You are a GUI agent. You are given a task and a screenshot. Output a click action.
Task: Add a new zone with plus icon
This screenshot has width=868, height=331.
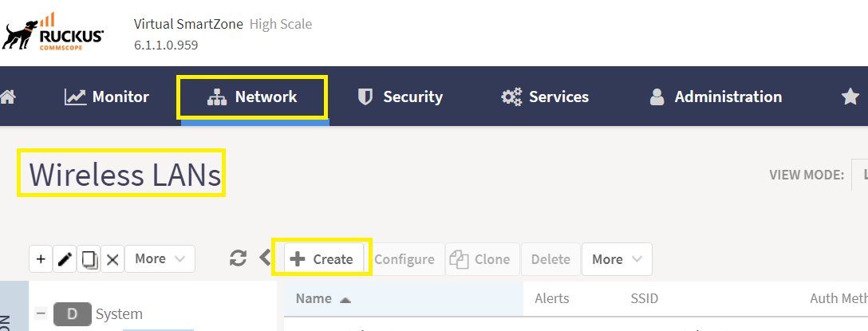tap(41, 259)
